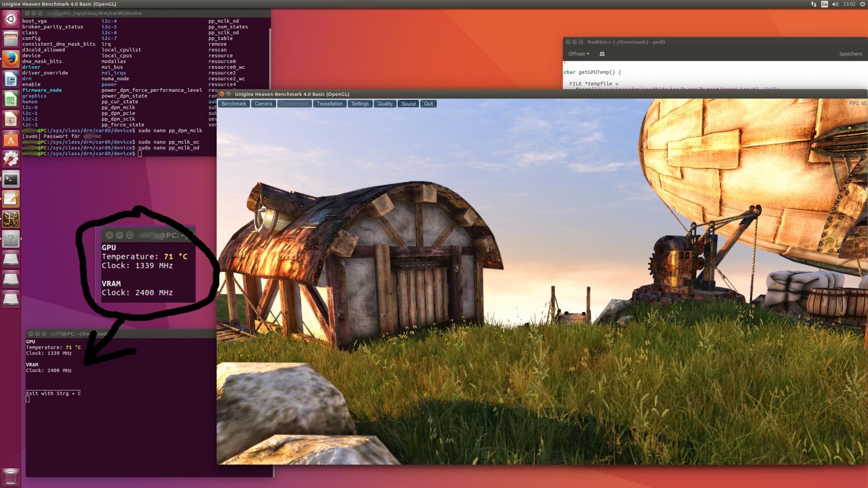Viewport: 868px width, 488px height.
Task: Click the Sound button in Heaven
Action: [x=409, y=103]
